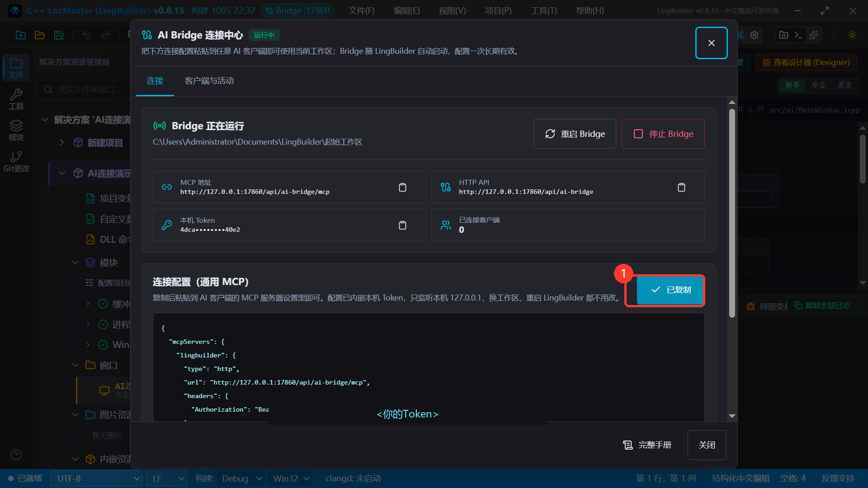
Task: Collapse the 窗口 folder node
Action: click(75, 365)
